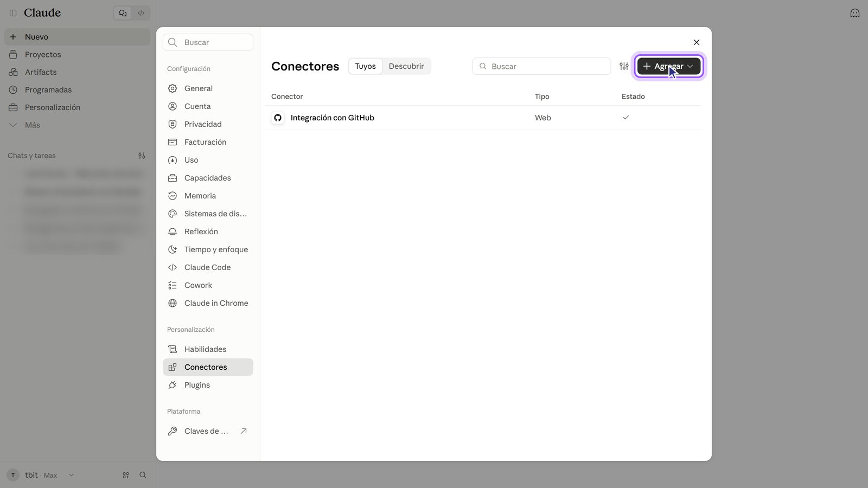Open Artifacts in the sidebar
The image size is (868, 488).
tap(78, 72)
